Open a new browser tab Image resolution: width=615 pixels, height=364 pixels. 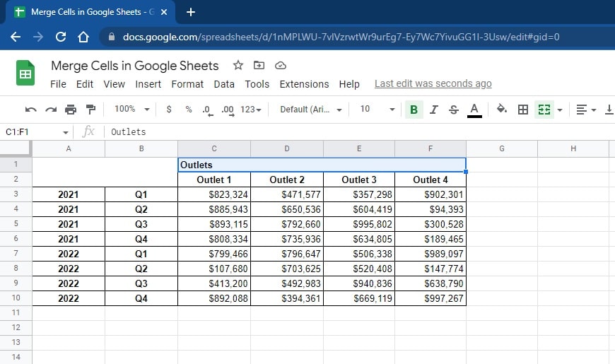pos(191,12)
